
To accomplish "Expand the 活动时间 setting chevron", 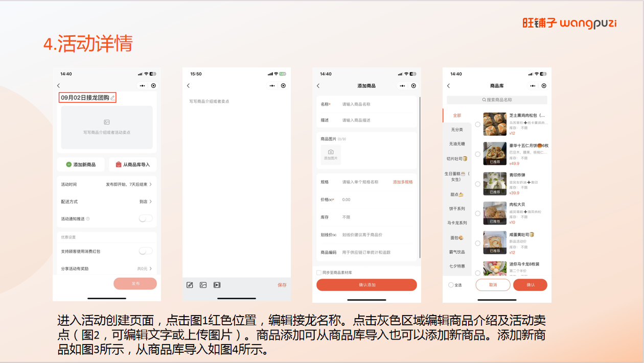I will 151,184.
